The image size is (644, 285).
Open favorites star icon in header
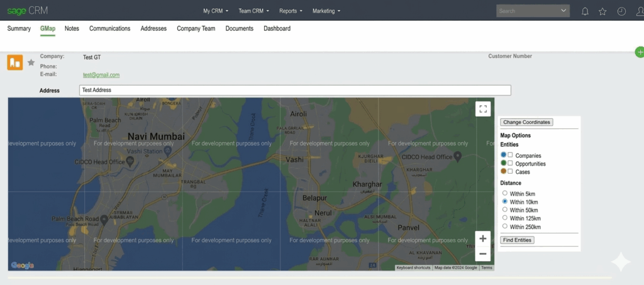602,11
